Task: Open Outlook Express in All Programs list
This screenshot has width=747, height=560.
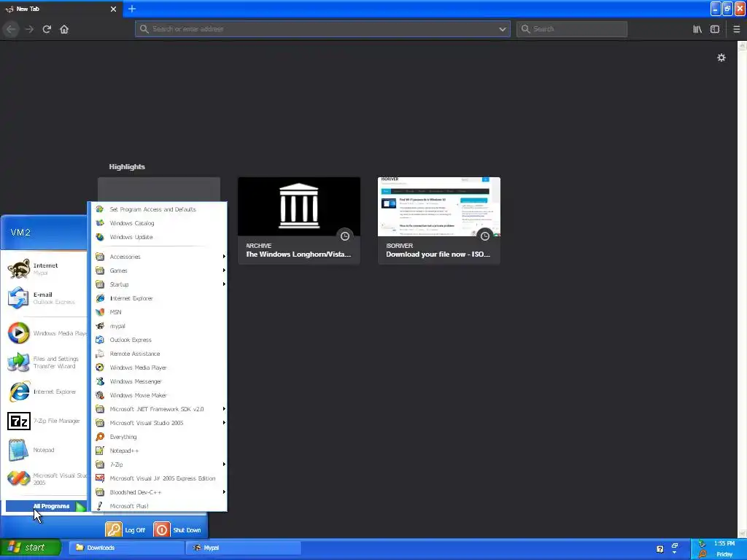Action: click(x=159, y=340)
